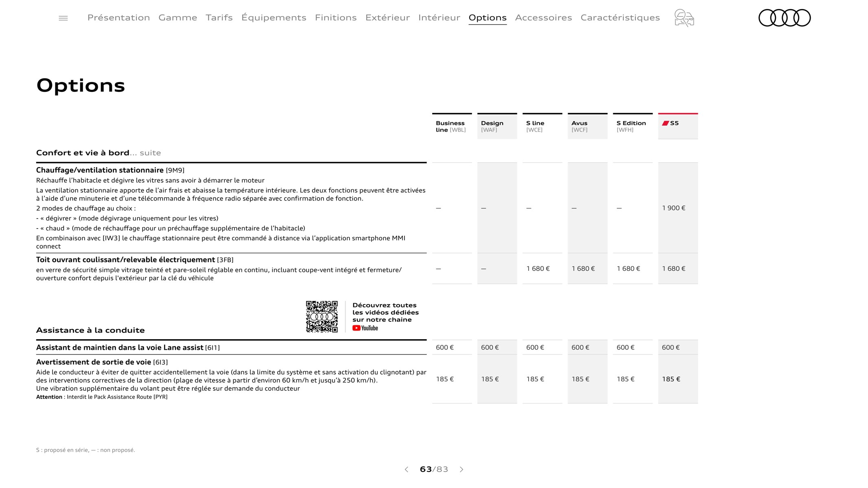This screenshot has height=488, width=868.
Task: Click the Découvrez toutes les vidéos text
Action: [385, 312]
